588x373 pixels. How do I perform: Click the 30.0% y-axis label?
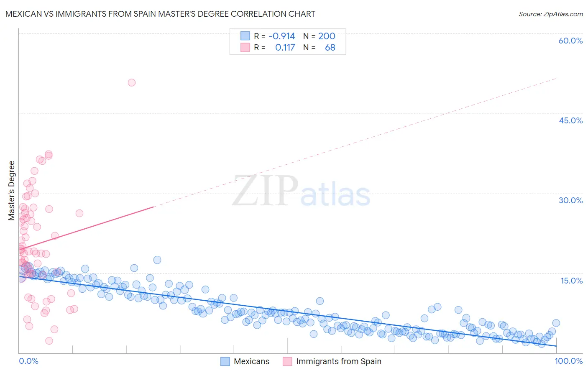point(570,200)
